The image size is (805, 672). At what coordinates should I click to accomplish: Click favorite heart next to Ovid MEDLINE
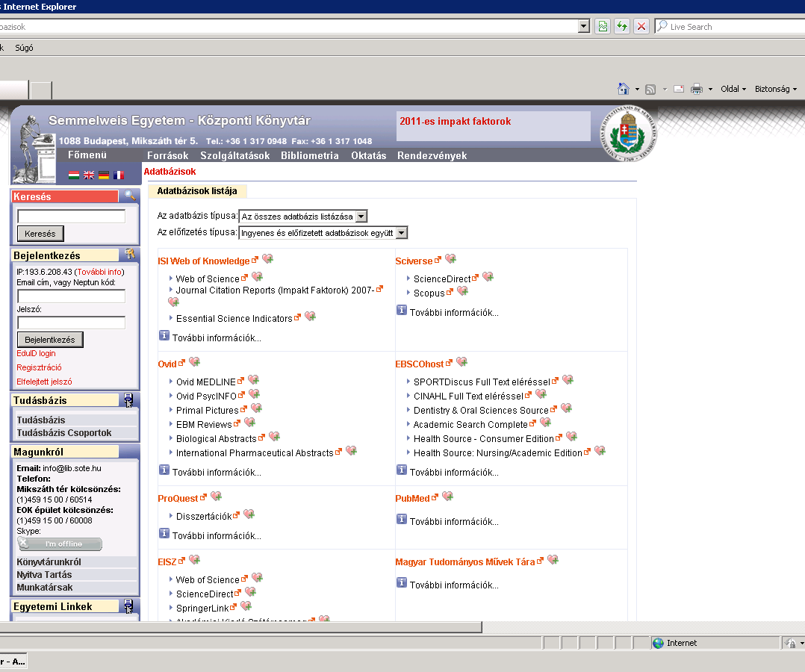click(253, 380)
